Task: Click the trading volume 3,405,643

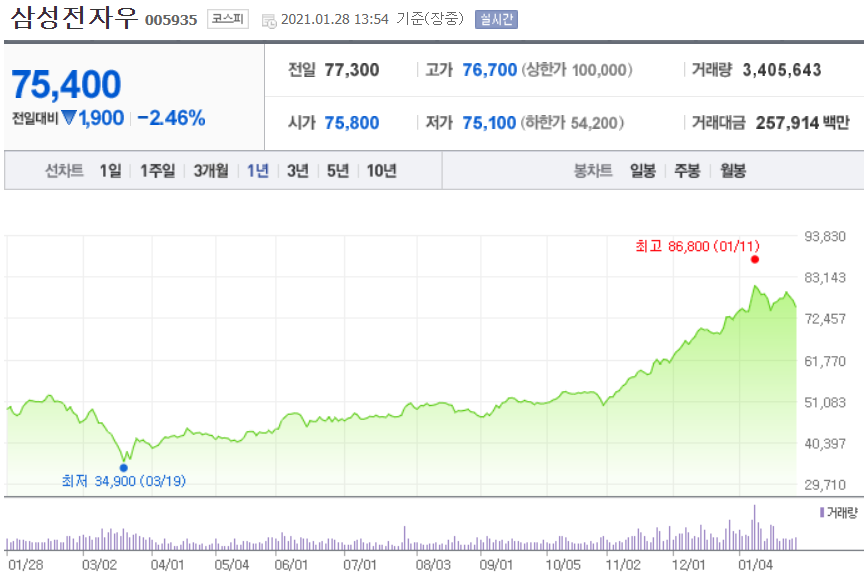Action: tap(782, 70)
